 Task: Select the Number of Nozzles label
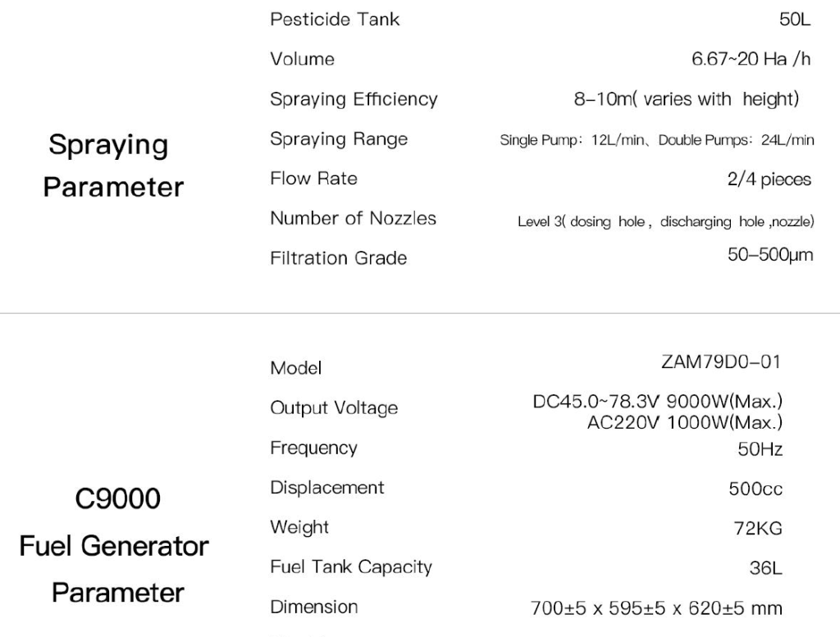click(353, 219)
